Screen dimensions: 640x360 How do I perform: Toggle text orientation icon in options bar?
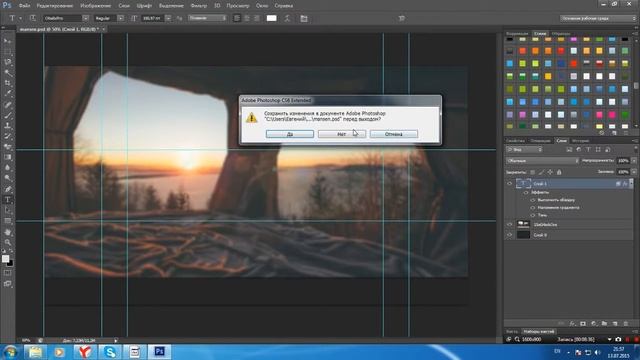[33, 18]
